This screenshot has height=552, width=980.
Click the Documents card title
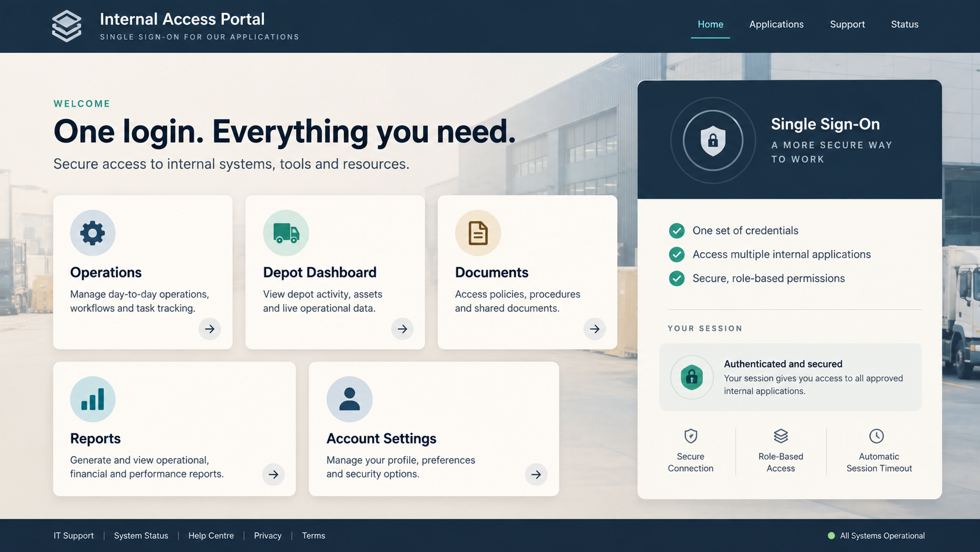[x=492, y=272]
